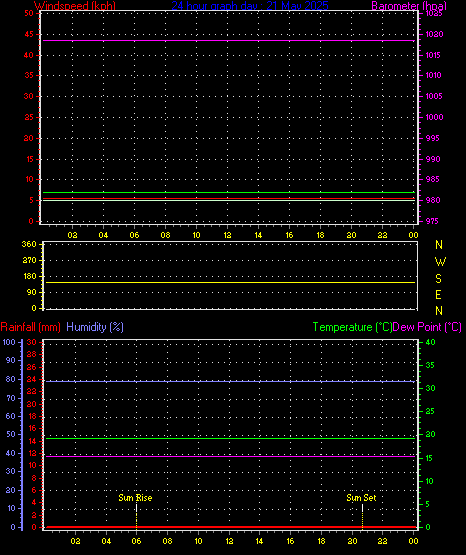The height and width of the screenshot is (555, 466).
Task: Select the 'Dew Point (°C)' legend label
Action: tap(427, 327)
